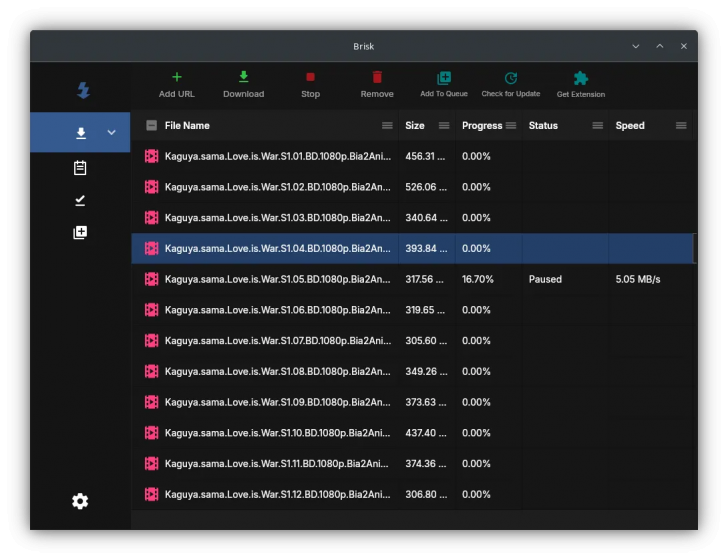Delete the selection with the Remove trash icon
Viewport: 728px width, 560px height.
click(377, 77)
